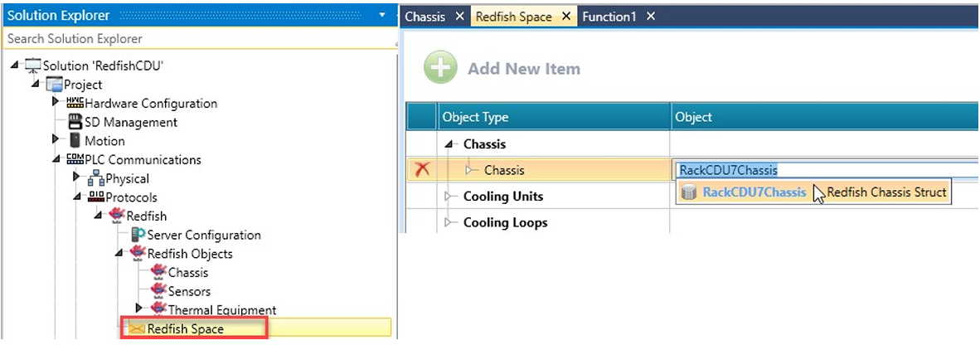Click the red X delete icon on Chassis row
980x355 pixels.
(x=422, y=170)
